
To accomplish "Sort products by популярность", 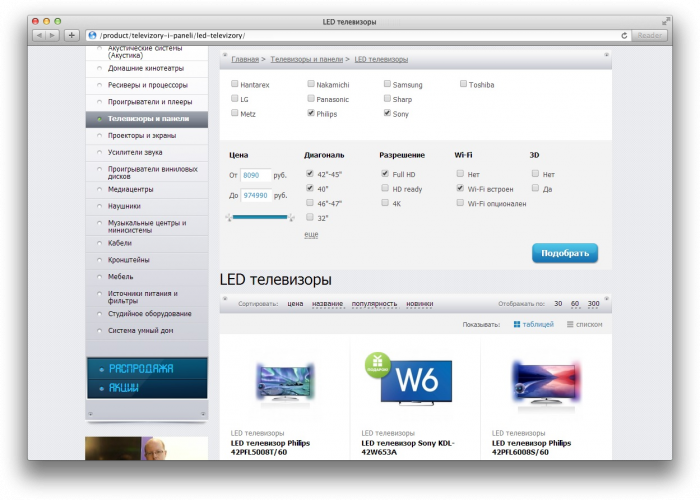I will point(374,304).
